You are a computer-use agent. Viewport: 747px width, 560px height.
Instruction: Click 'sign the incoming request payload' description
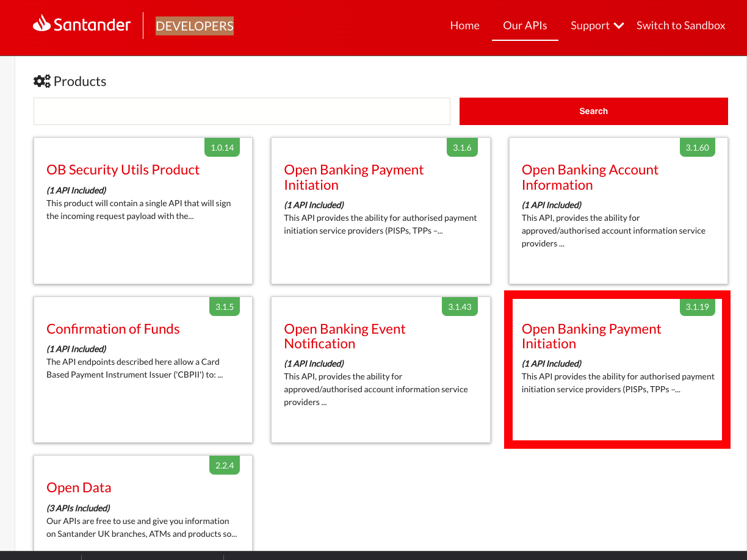pyautogui.click(x=139, y=210)
